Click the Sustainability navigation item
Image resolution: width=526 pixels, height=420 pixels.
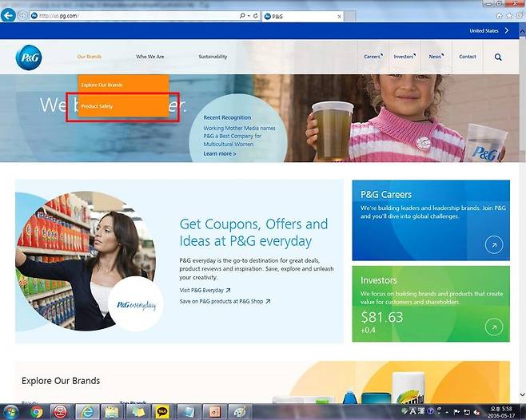click(x=213, y=57)
